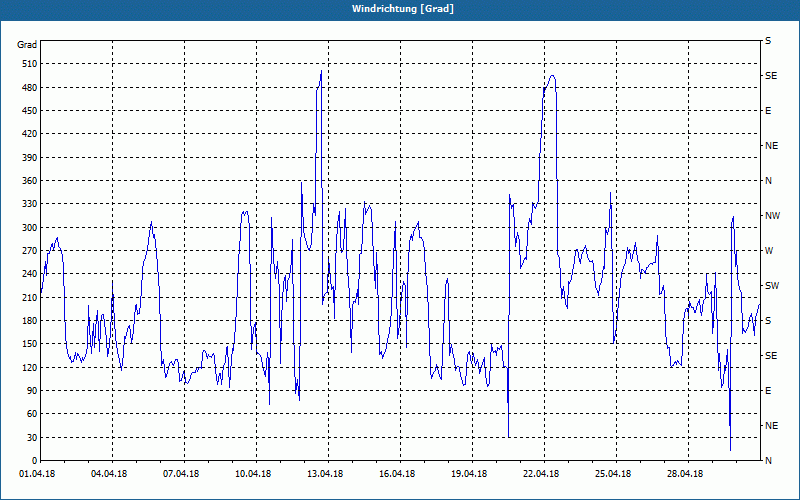Select the 360 degree axis label
800x500 pixels.
pyautogui.click(x=30, y=181)
